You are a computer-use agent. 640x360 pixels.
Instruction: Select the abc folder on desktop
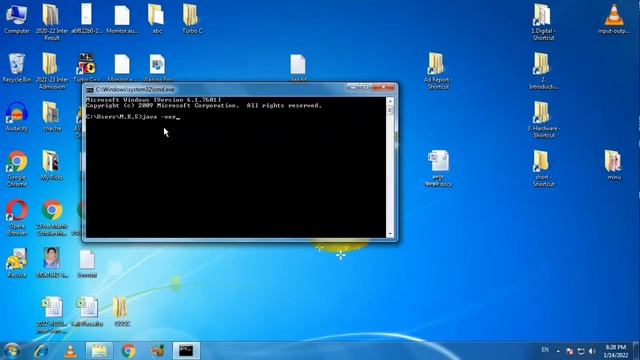pos(156,18)
